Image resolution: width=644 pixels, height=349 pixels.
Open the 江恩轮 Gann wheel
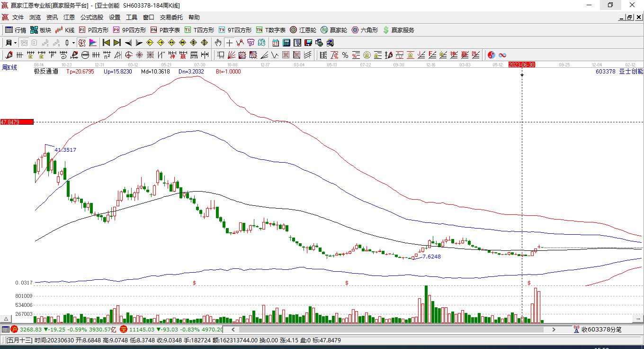[x=303, y=30]
